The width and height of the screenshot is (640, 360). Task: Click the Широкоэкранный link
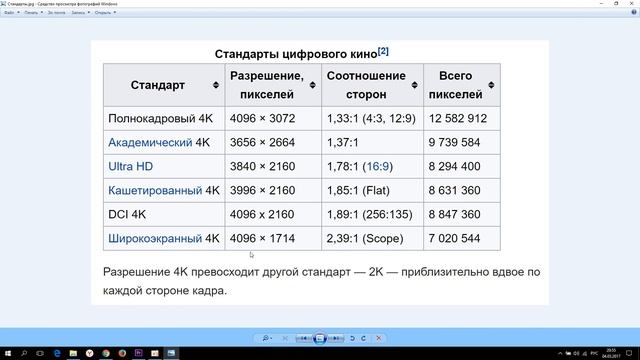pyautogui.click(x=155, y=238)
